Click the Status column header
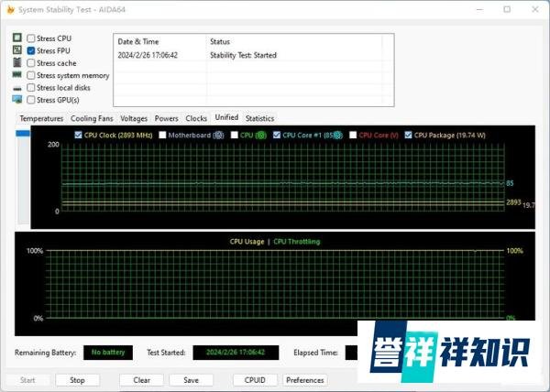The width and height of the screenshot is (550, 392). pos(220,42)
